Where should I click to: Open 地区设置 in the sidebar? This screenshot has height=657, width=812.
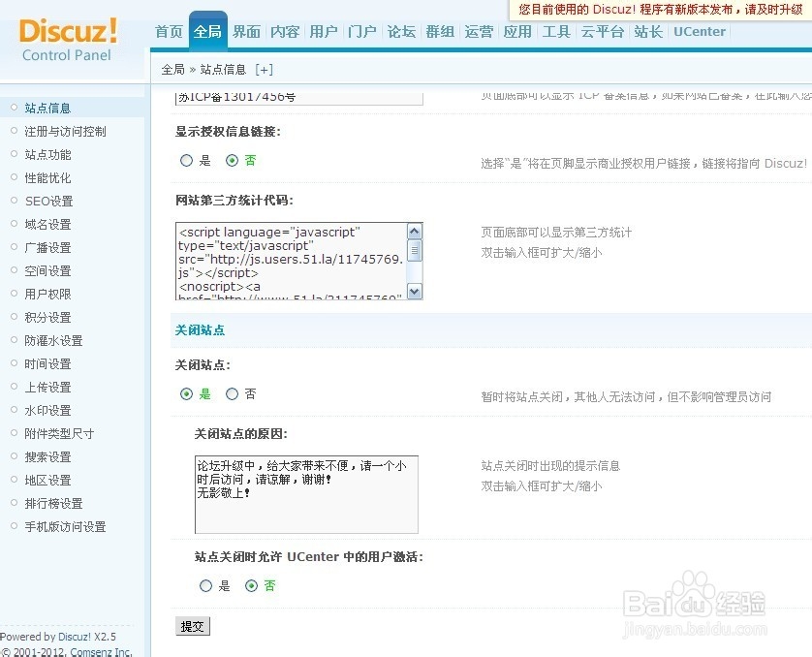point(47,480)
